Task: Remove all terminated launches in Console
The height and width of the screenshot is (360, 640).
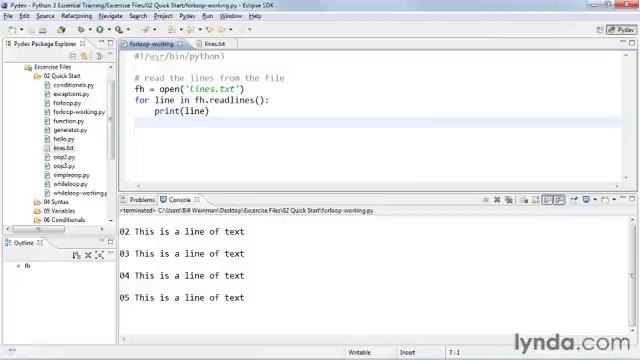Action: (509, 200)
